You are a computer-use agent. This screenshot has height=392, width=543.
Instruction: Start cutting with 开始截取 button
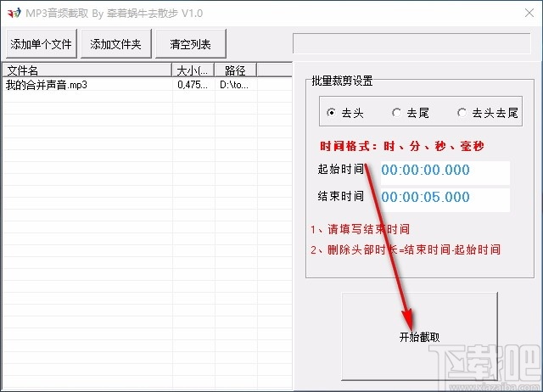(x=419, y=336)
